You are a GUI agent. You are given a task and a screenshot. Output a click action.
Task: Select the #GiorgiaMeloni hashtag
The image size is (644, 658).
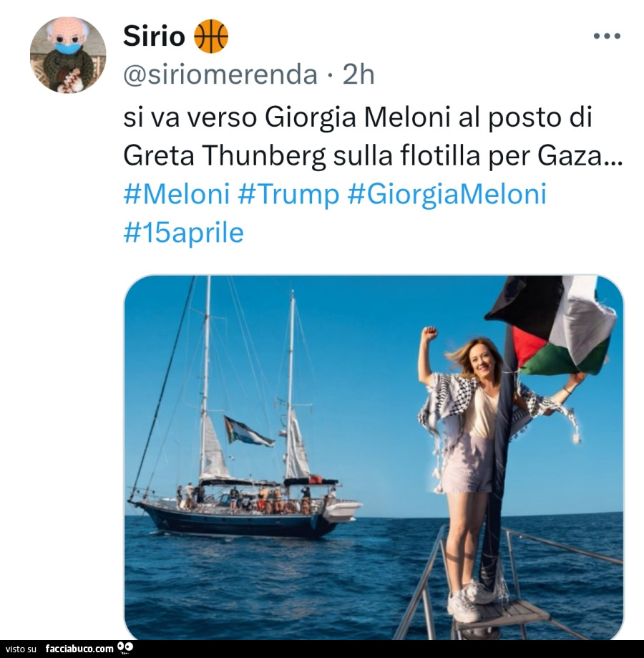(x=447, y=193)
